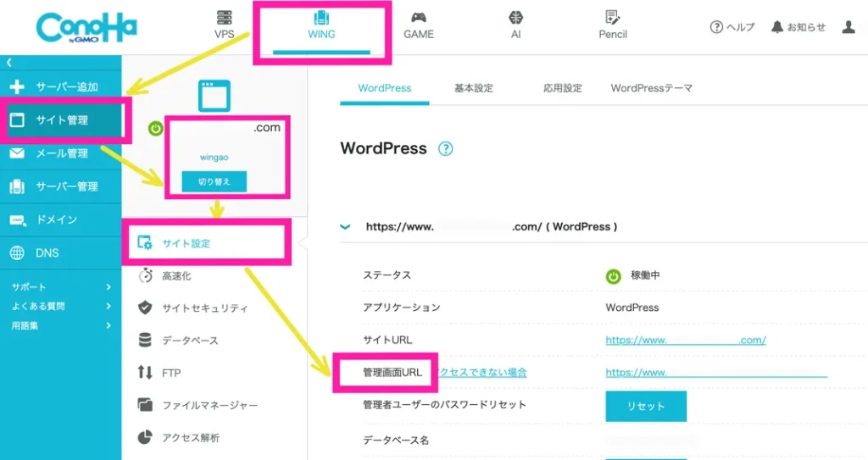Viewport: 868px width, 460px height.
Task: Switch to the WING service tab
Action: [x=321, y=25]
